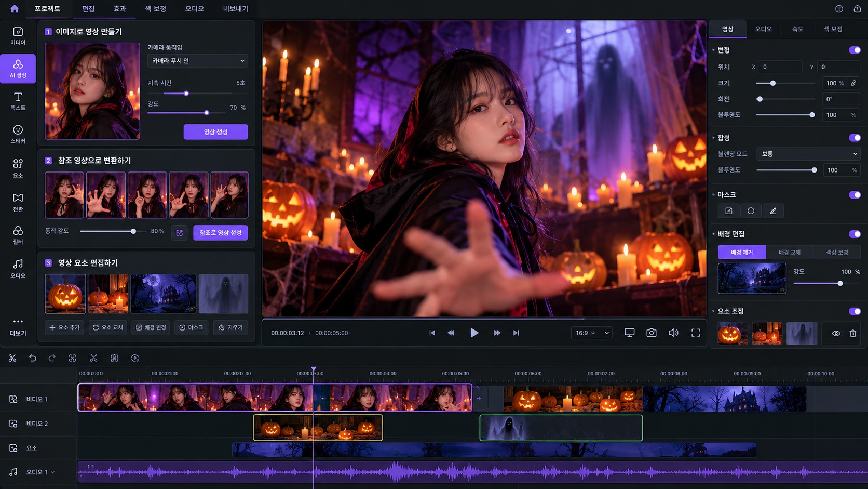This screenshot has width=868, height=489.
Task: Play the preview video
Action: tap(474, 333)
